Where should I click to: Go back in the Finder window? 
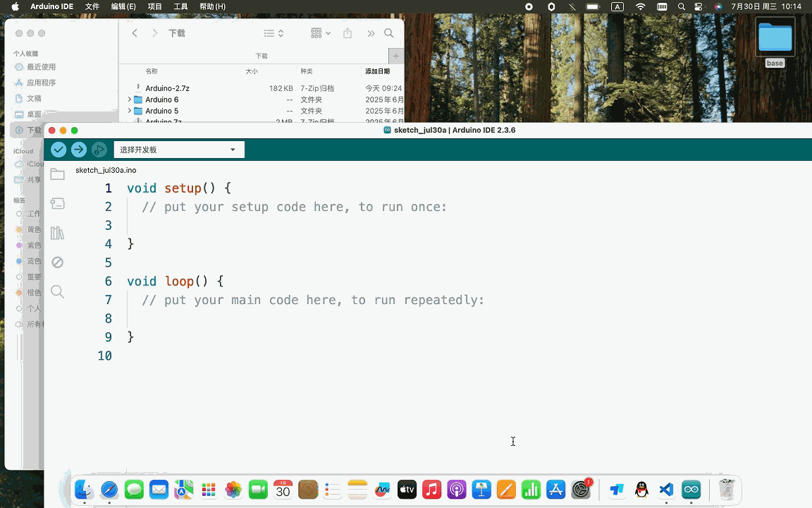pyautogui.click(x=135, y=33)
